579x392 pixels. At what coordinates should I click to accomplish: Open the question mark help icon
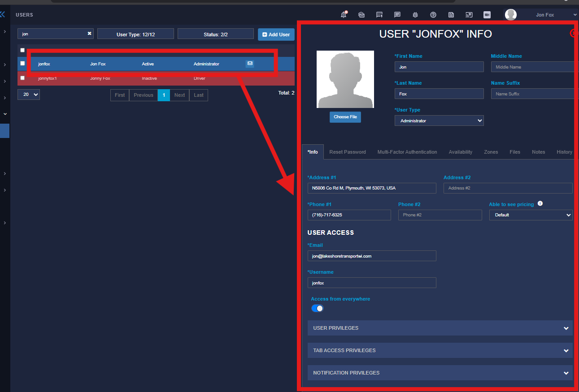click(433, 15)
